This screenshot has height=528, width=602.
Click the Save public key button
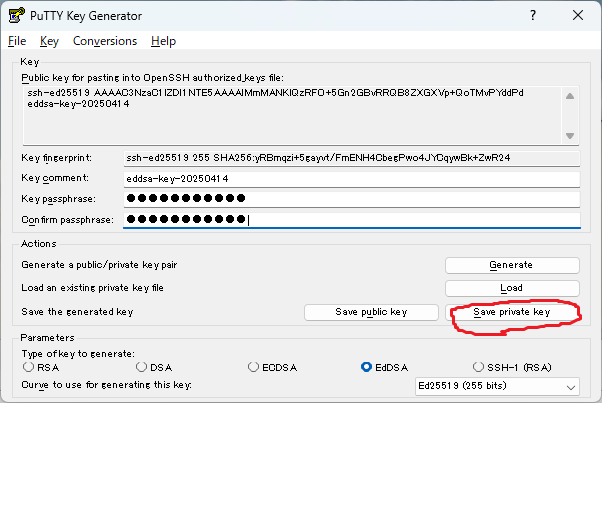click(371, 312)
